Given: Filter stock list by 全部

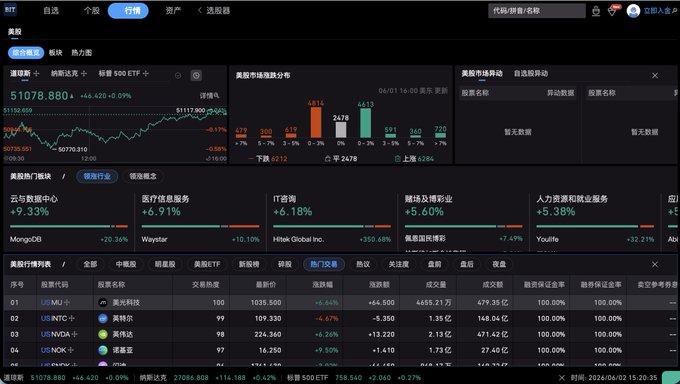Looking at the screenshot, I should click(90, 264).
